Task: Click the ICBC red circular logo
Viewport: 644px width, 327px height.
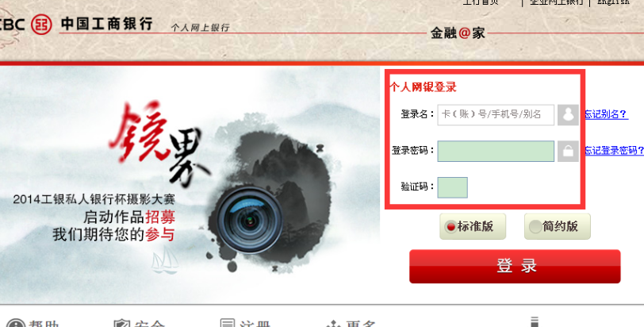Action: click(x=41, y=25)
